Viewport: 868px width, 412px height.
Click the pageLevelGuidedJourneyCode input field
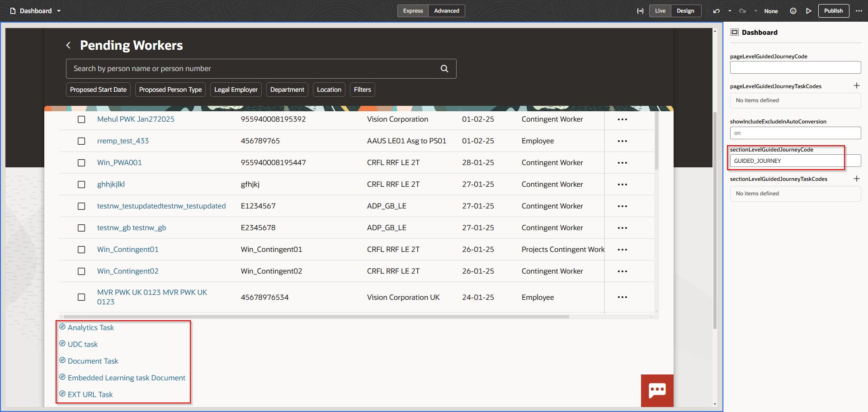point(795,67)
